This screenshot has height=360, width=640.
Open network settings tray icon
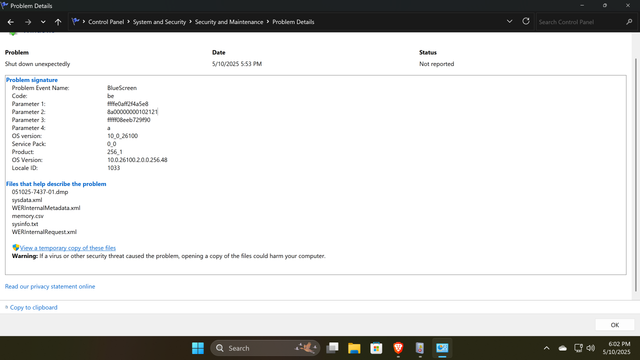click(x=578, y=348)
